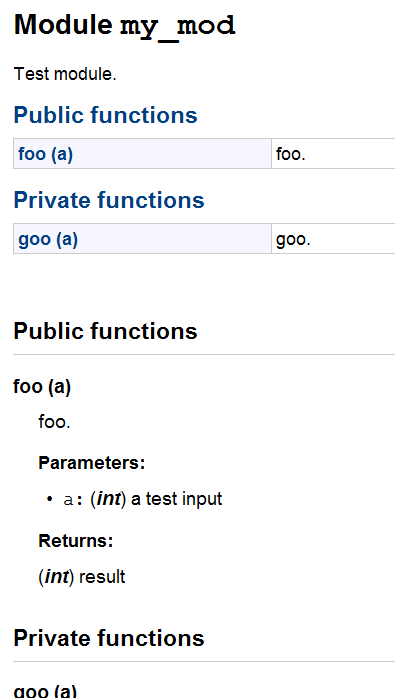Select the 'goo.' description cell in table
395x698 pixels.
[x=333, y=239]
